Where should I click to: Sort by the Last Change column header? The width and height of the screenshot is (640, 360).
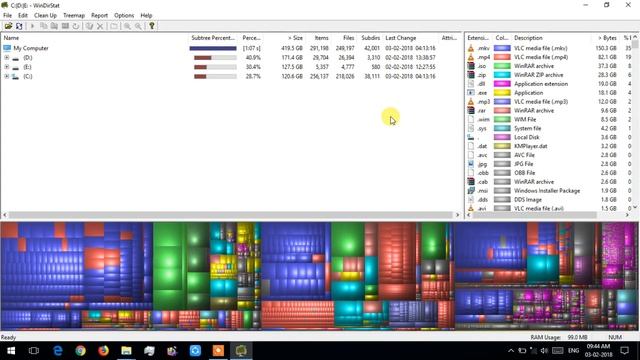pos(411,38)
